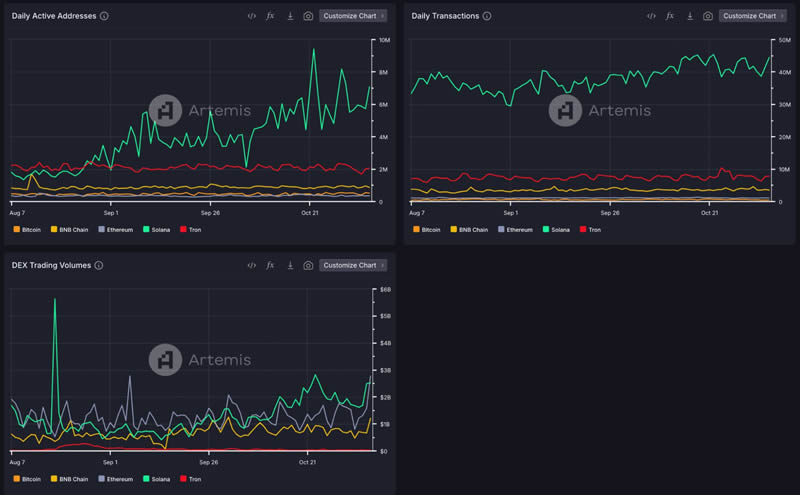Click the DEX volume spike on Solana line
Image resolution: width=800 pixels, height=495 pixels.
pyautogui.click(x=54, y=301)
